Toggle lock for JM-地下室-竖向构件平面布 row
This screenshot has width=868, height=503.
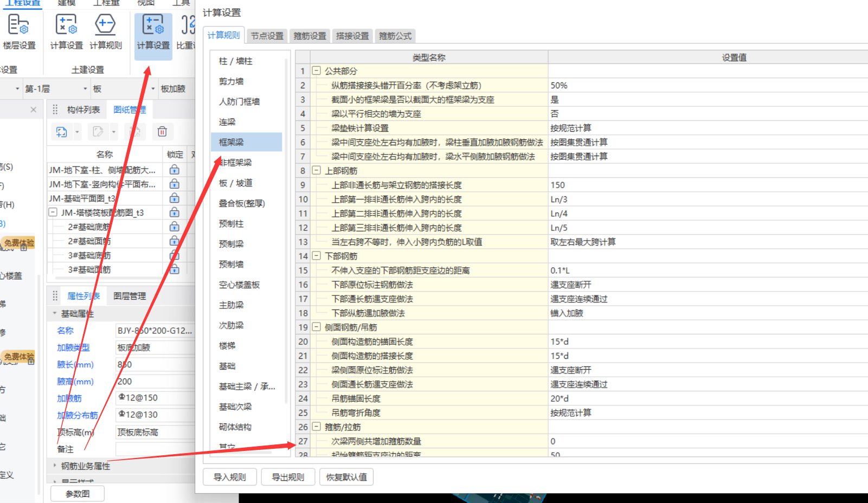[x=175, y=184]
